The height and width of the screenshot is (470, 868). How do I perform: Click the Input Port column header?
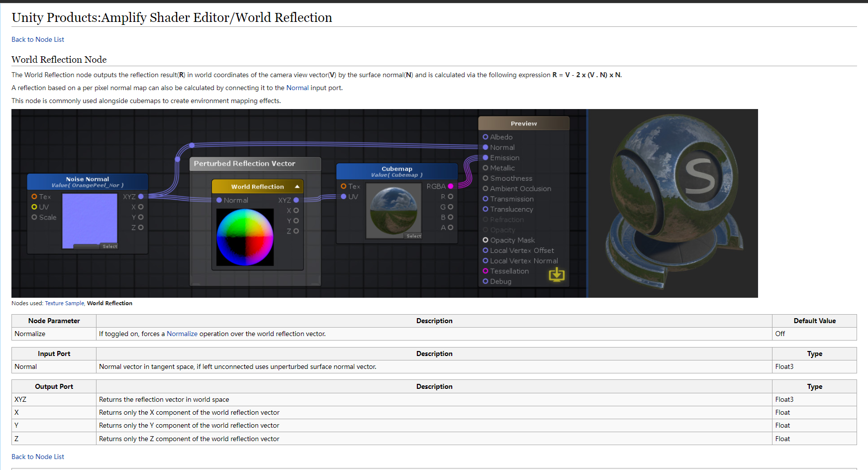[54, 353]
